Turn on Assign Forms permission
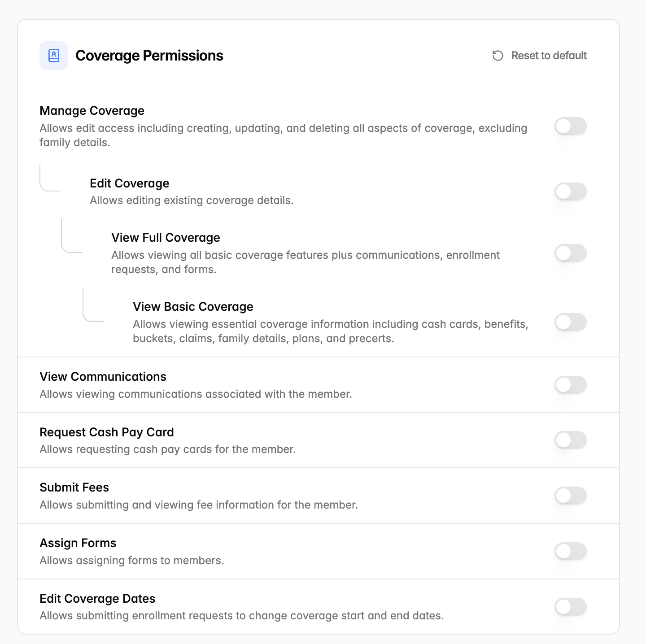This screenshot has width=646, height=644. click(571, 551)
